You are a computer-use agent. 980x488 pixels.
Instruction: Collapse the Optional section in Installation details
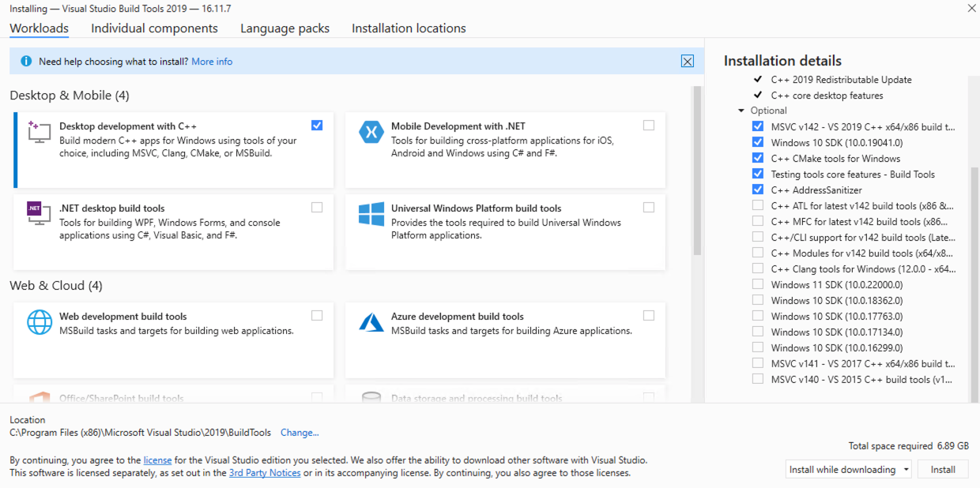[740, 110]
